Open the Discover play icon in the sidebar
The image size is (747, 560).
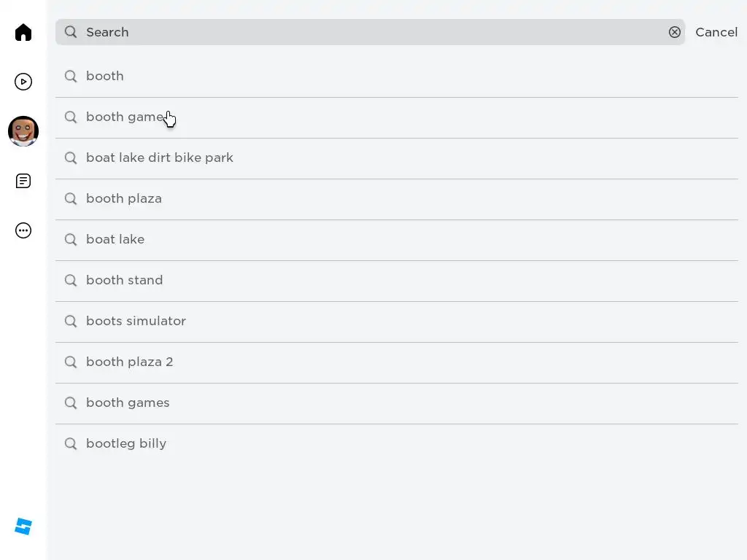pos(23,82)
